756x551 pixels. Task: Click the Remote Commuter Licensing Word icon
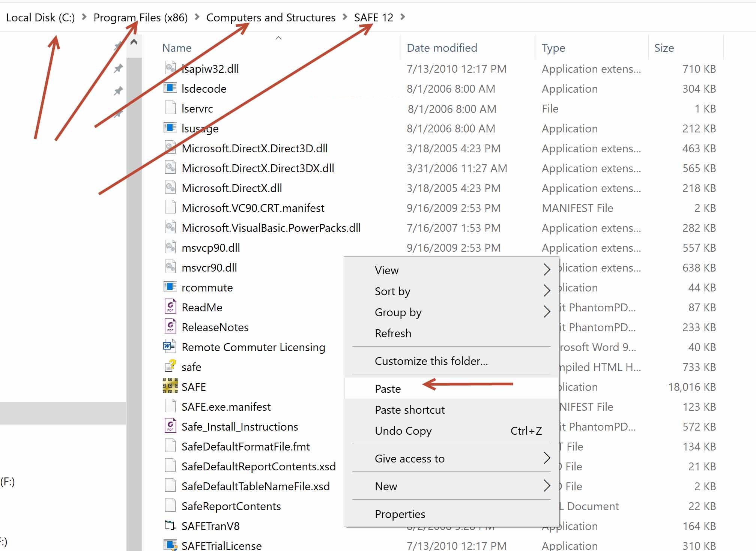point(170,346)
